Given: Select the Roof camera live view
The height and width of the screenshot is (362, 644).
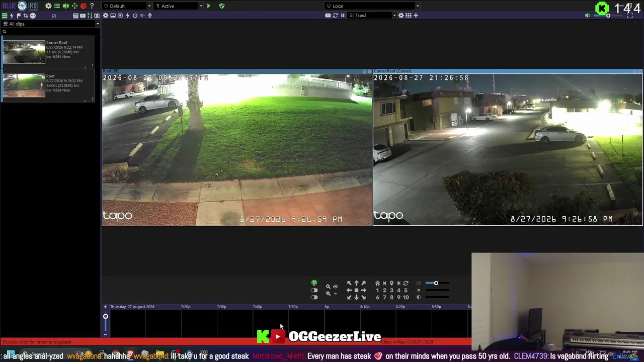Looking at the screenshot, I should pyautogui.click(x=237, y=149).
